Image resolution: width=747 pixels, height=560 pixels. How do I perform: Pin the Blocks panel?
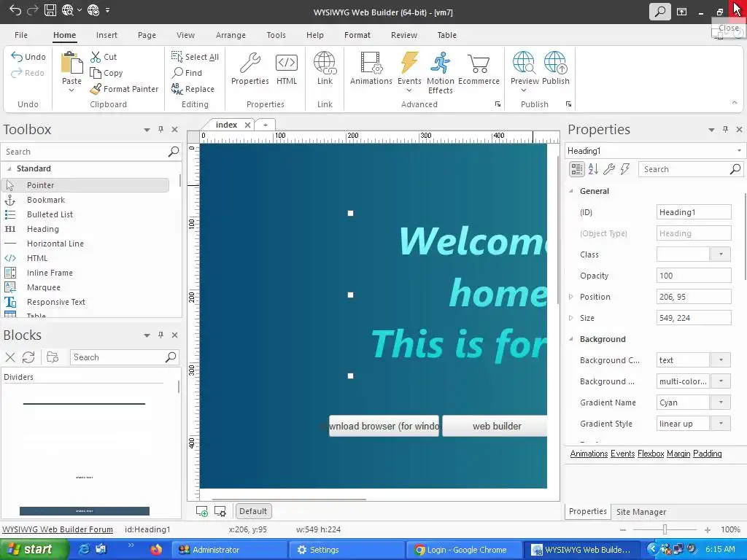(161, 335)
